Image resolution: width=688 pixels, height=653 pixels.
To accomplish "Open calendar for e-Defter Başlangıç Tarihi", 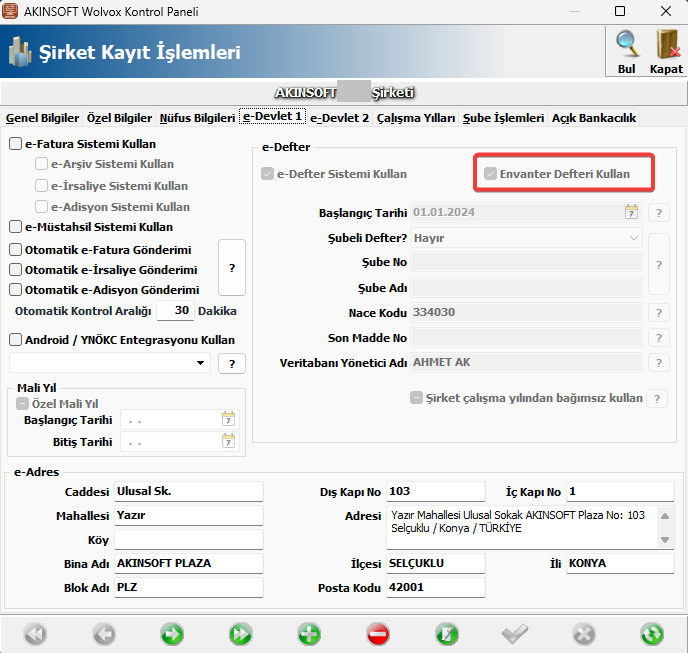I will click(x=631, y=212).
